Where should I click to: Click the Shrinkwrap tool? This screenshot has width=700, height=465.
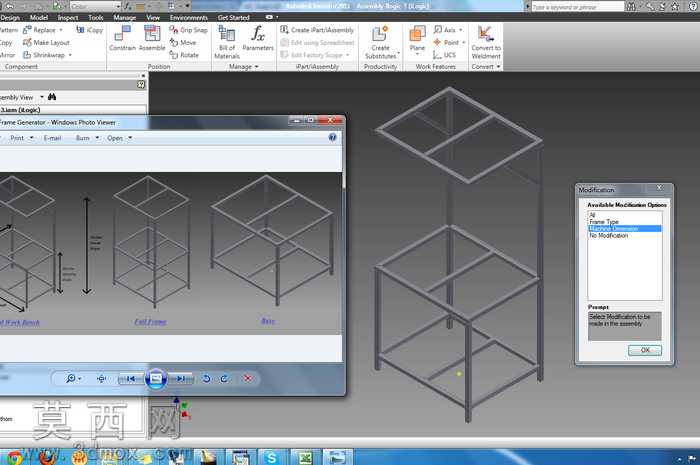point(44,55)
